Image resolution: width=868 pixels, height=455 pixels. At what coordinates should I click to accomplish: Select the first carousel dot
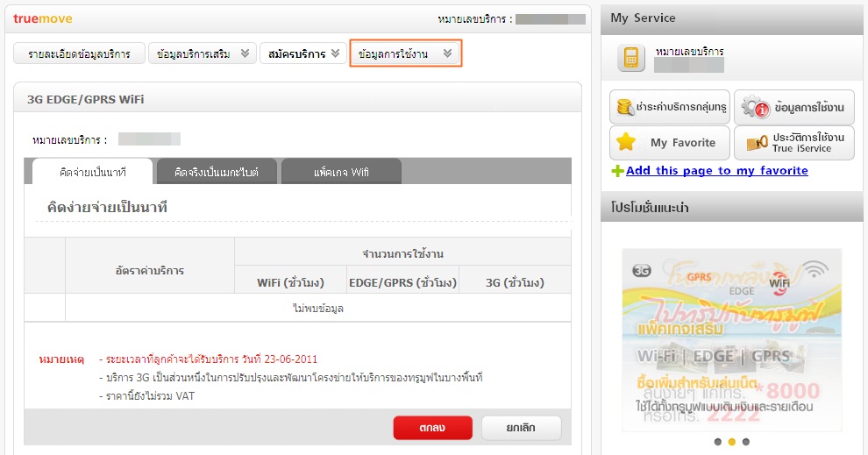coord(718,442)
